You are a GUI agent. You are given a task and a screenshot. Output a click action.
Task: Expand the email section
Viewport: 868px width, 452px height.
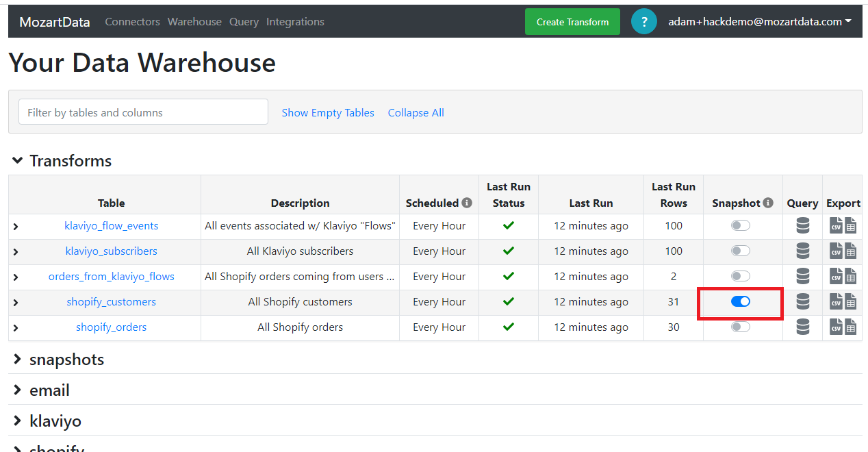18,390
